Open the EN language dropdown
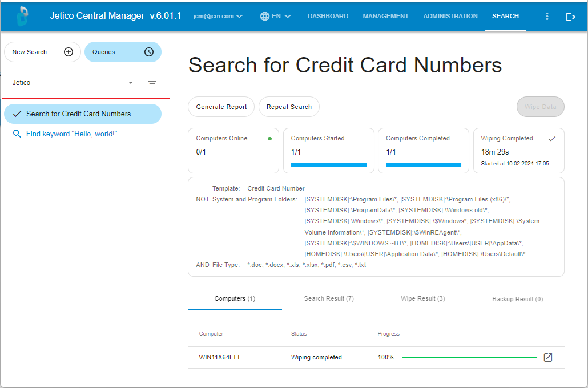Viewport: 588px width, 388px height. click(x=281, y=16)
